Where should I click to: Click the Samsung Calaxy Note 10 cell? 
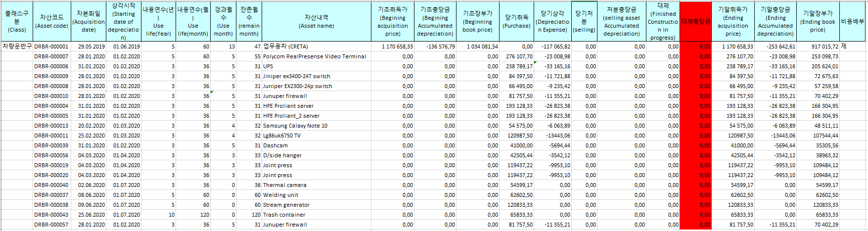coord(295,126)
